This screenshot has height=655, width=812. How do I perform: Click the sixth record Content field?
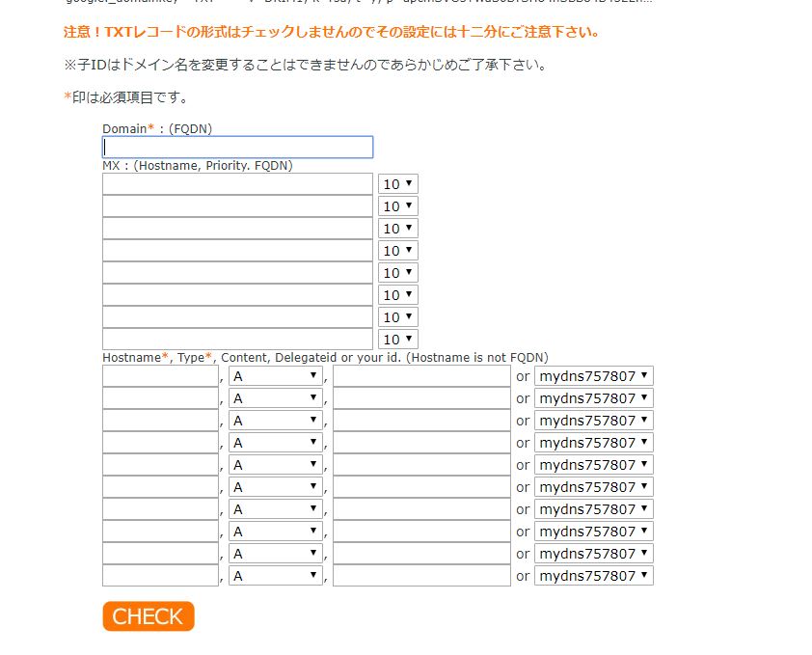(421, 487)
